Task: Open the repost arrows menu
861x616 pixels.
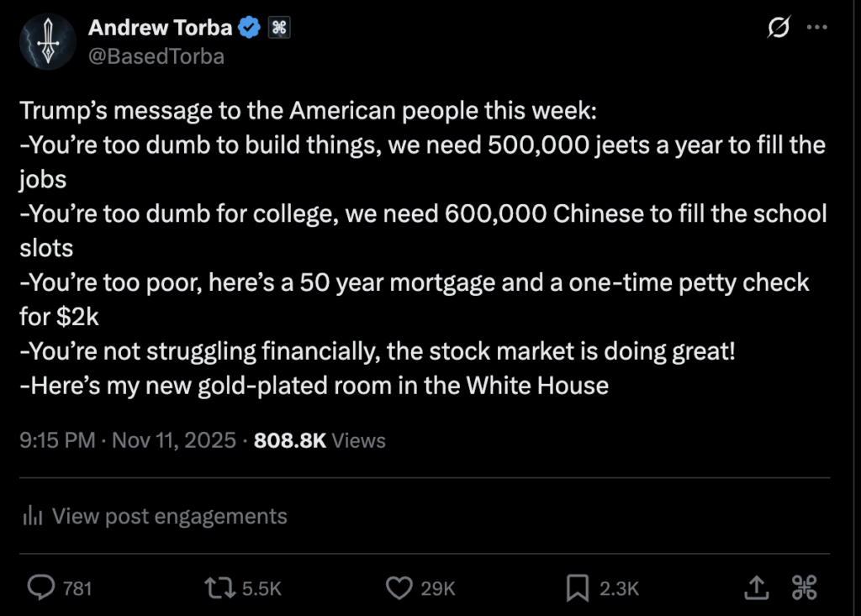Action: click(x=220, y=587)
